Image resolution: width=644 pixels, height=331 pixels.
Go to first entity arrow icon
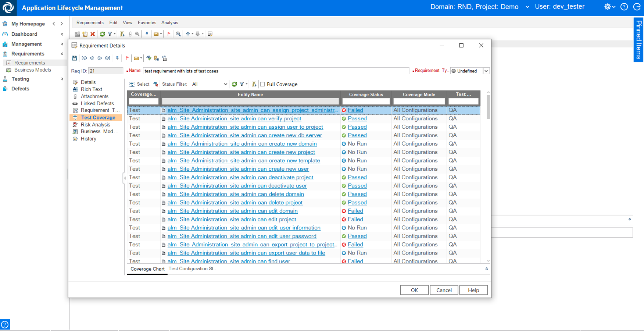84,58
